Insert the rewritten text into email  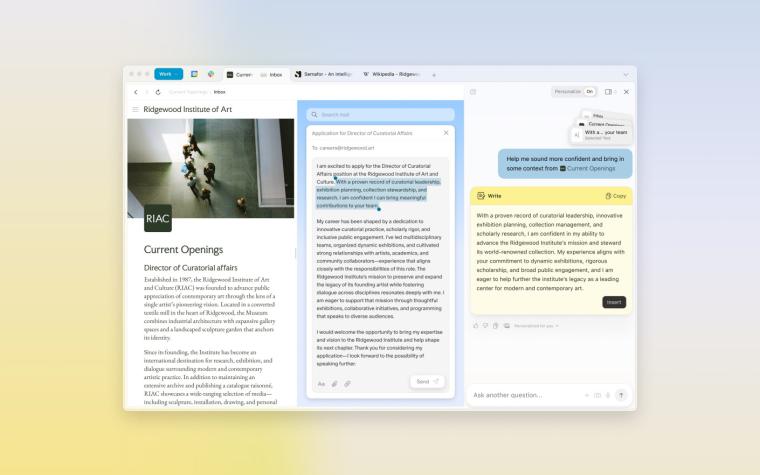pos(614,302)
